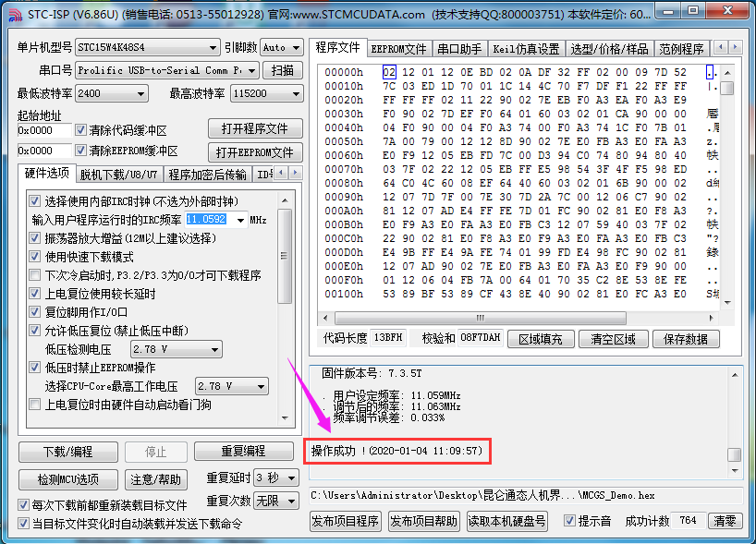
Task: Click 检测MCU选项 button
Action: pos(68,479)
